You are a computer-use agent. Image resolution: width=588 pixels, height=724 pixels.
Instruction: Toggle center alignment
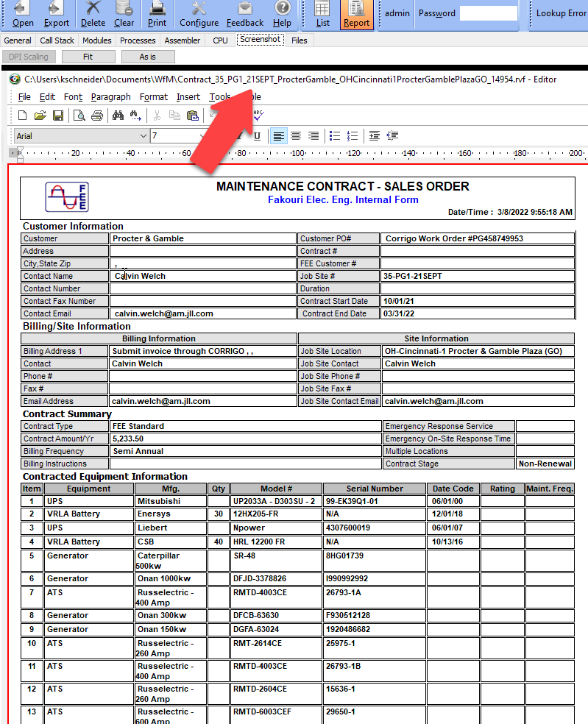[296, 135]
